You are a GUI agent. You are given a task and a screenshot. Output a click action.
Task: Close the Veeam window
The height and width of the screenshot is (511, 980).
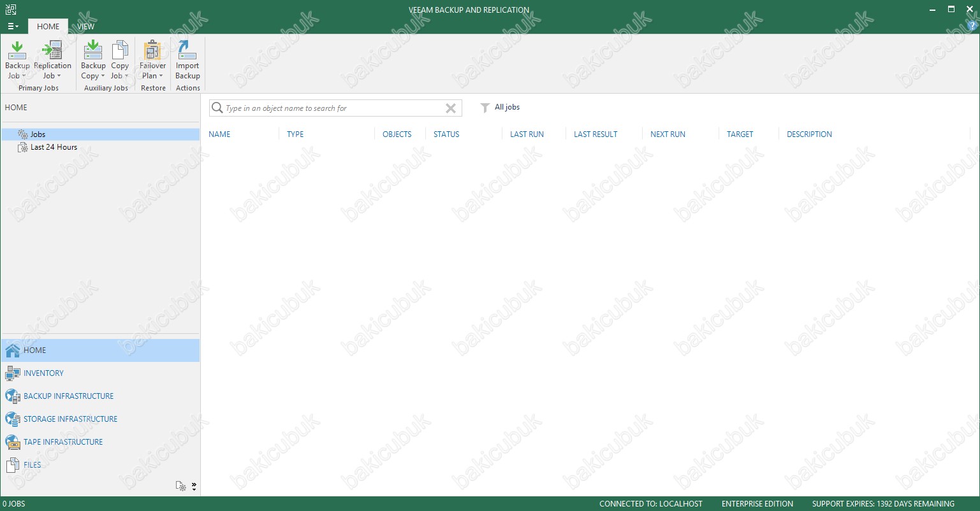(x=970, y=9)
